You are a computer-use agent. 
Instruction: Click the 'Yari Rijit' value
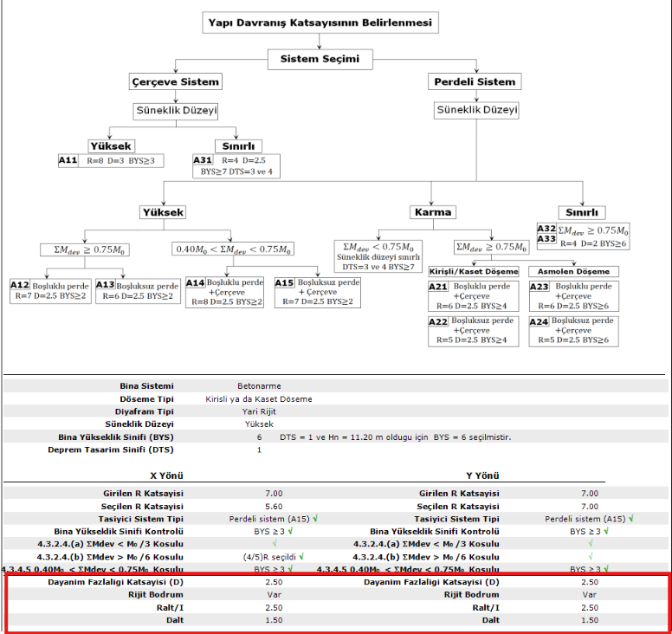point(259,411)
